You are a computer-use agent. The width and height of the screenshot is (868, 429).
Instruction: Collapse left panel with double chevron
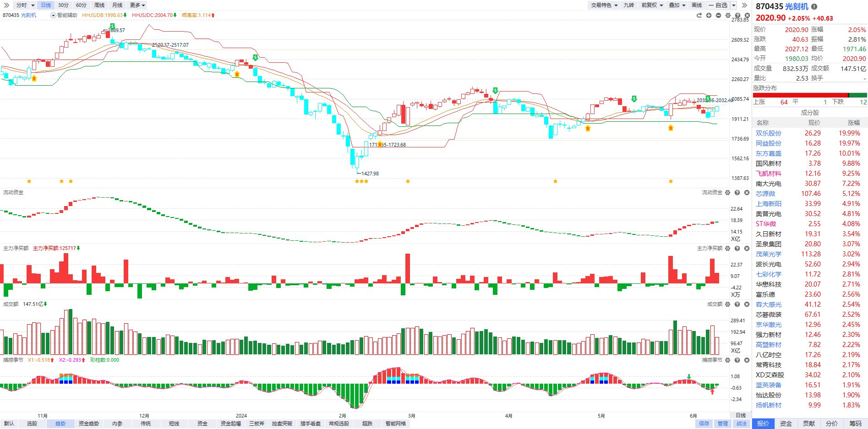[6, 5]
